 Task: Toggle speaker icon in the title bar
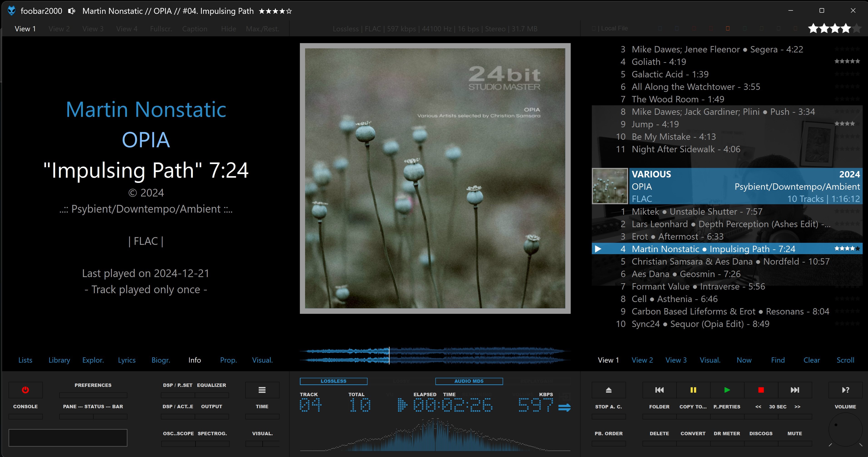coord(72,11)
